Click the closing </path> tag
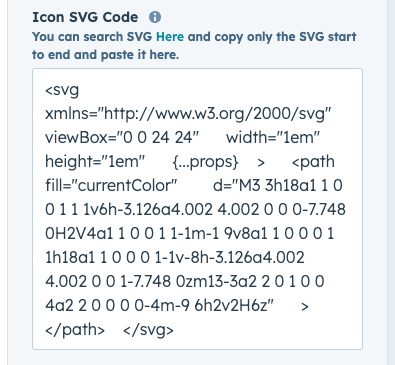395x365 pixels. 75,330
